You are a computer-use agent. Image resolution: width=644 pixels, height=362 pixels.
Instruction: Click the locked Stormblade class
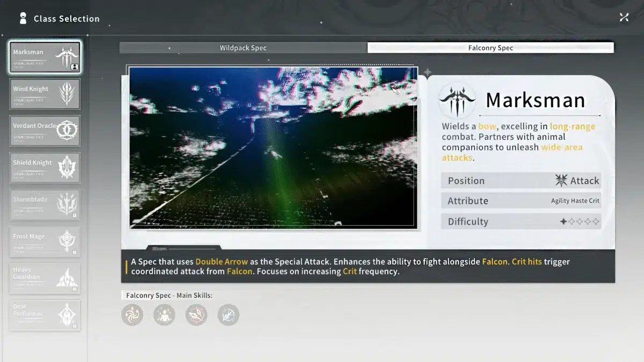pos(45,205)
